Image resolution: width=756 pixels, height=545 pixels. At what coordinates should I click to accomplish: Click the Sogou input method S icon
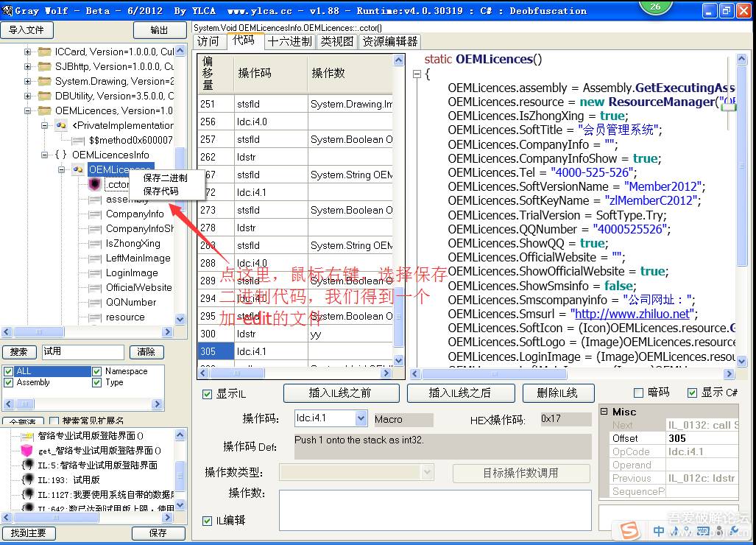pos(629,530)
